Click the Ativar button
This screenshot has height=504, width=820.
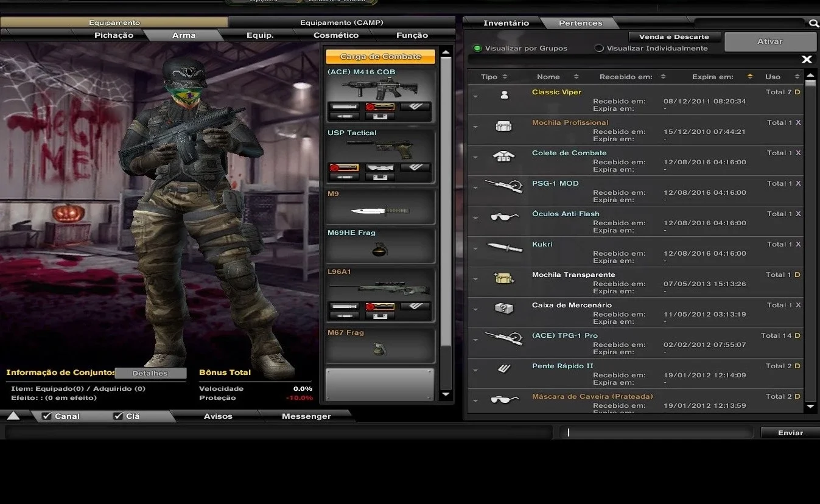click(770, 41)
